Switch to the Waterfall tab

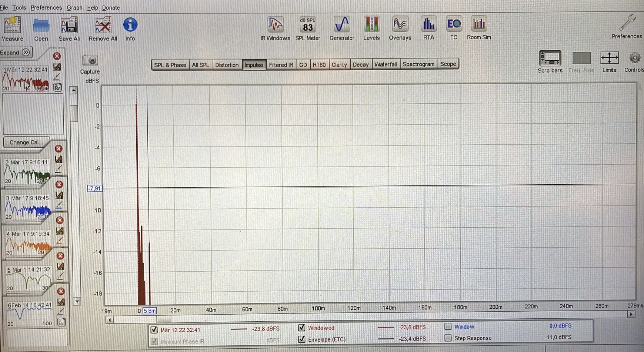point(385,64)
